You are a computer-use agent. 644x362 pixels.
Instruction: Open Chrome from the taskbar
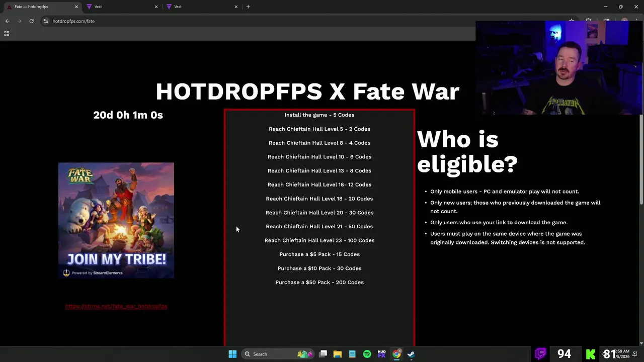pyautogui.click(x=396, y=354)
